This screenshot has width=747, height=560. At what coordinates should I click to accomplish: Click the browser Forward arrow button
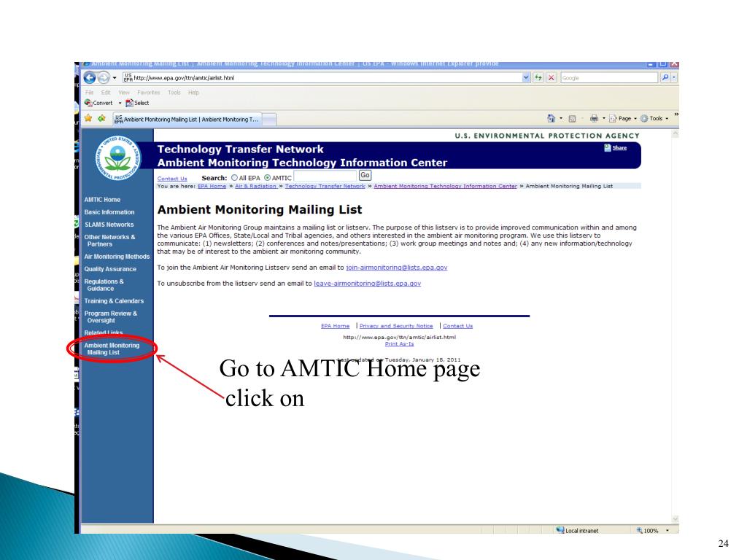click(104, 77)
